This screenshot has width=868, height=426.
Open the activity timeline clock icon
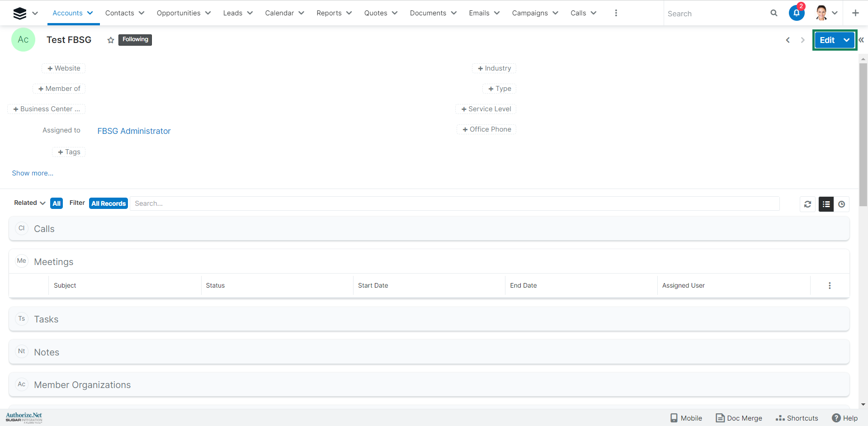pos(841,204)
